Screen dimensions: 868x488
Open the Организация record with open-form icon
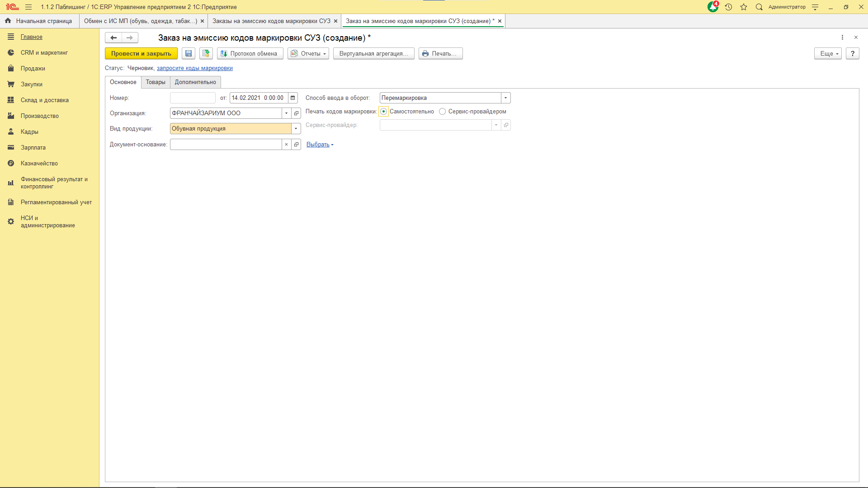(296, 113)
